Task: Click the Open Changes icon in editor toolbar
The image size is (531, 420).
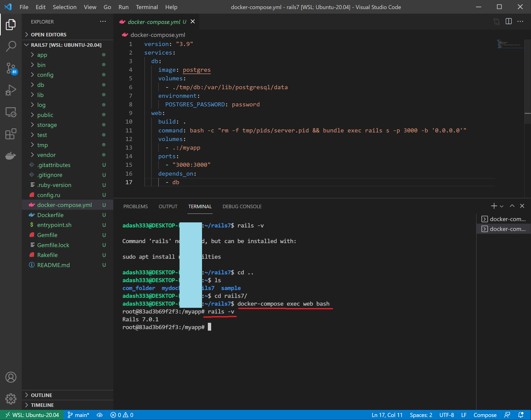Action: pos(497,21)
